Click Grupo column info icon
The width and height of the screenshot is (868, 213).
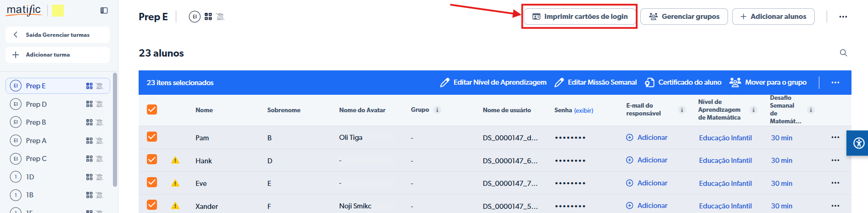(x=437, y=110)
